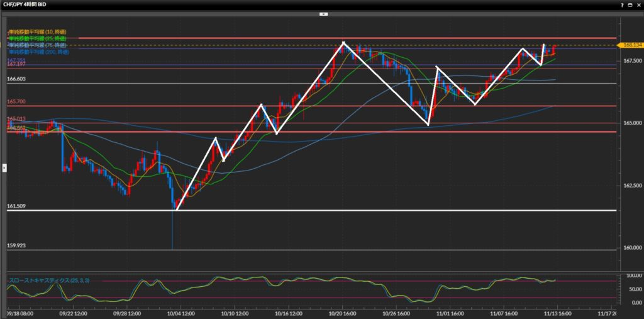Image resolution: width=644 pixels, height=319 pixels.
Task: Close the CHF/JPY chart window
Action: point(638,4)
